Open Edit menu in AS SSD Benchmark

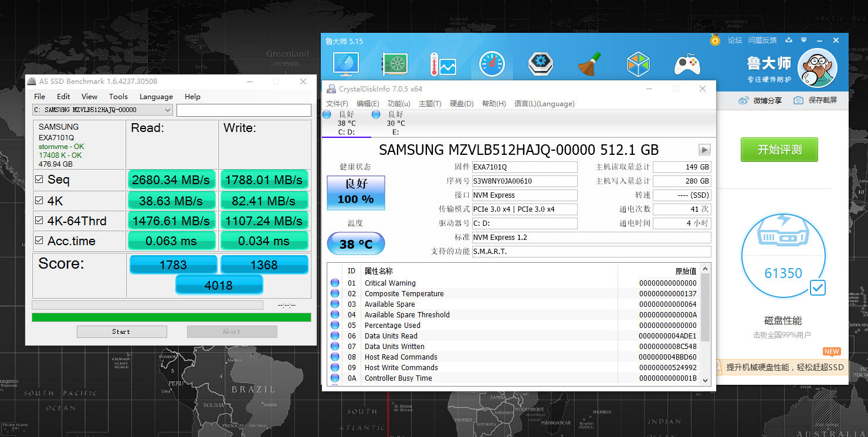point(63,97)
